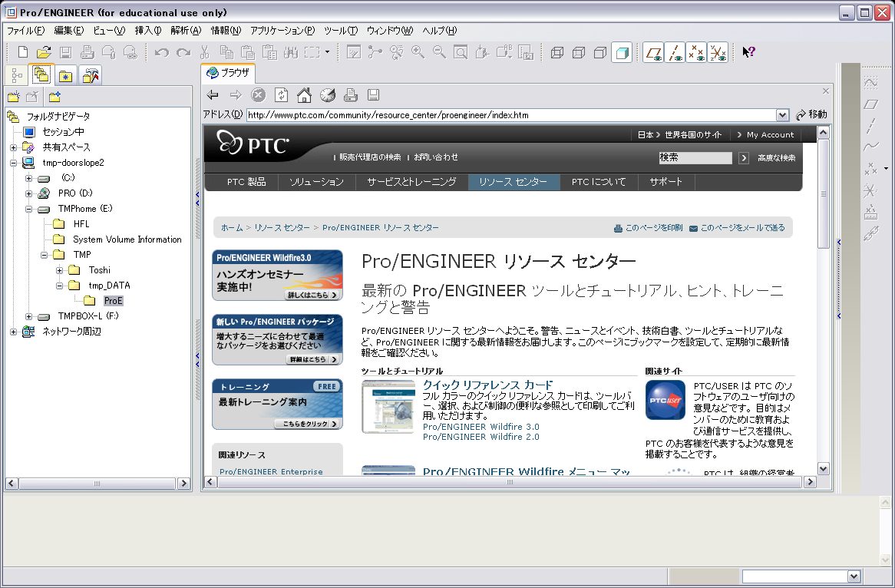895x588 pixels.
Task: Open the ヘルプ(H) menu
Action: (440, 31)
